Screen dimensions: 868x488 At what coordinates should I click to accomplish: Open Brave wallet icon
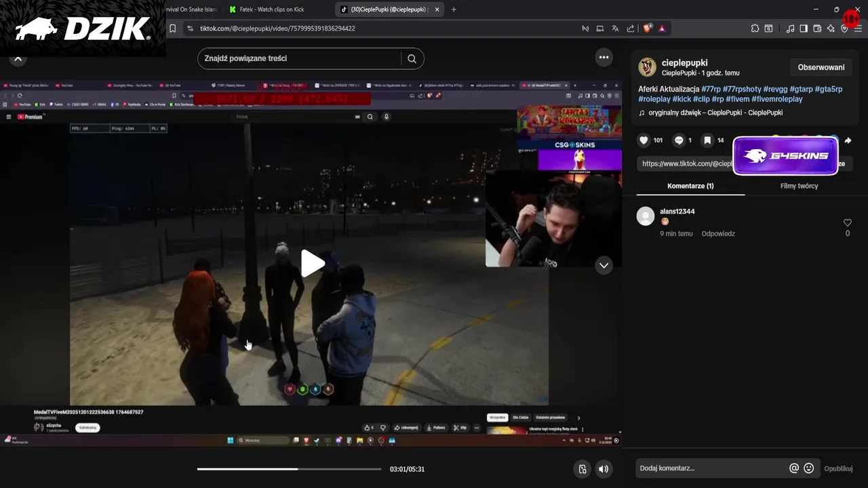[x=817, y=28]
